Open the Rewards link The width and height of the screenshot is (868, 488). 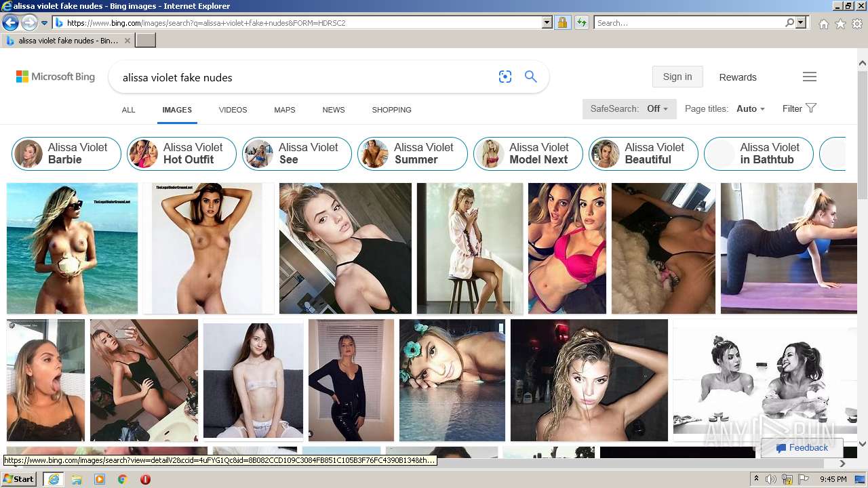pos(738,77)
